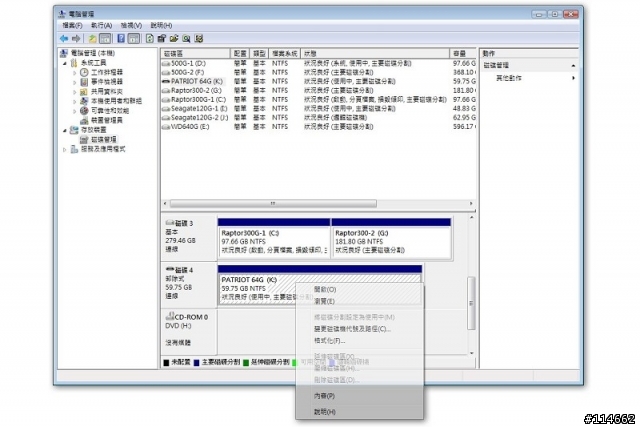
Task: Toggle the Show/Hide Action Pane toolbar icon
Action: [x=133, y=38]
